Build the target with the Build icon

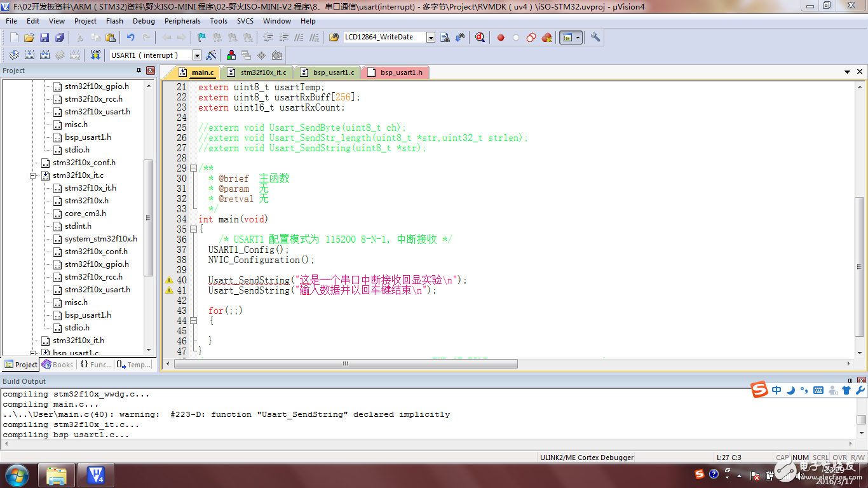point(29,55)
